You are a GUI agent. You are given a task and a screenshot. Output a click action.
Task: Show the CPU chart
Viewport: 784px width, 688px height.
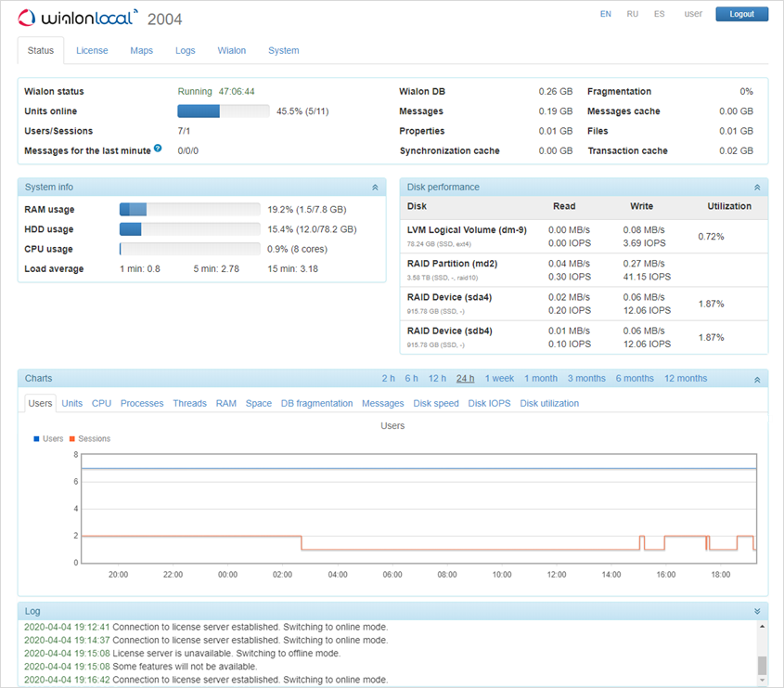(x=101, y=403)
